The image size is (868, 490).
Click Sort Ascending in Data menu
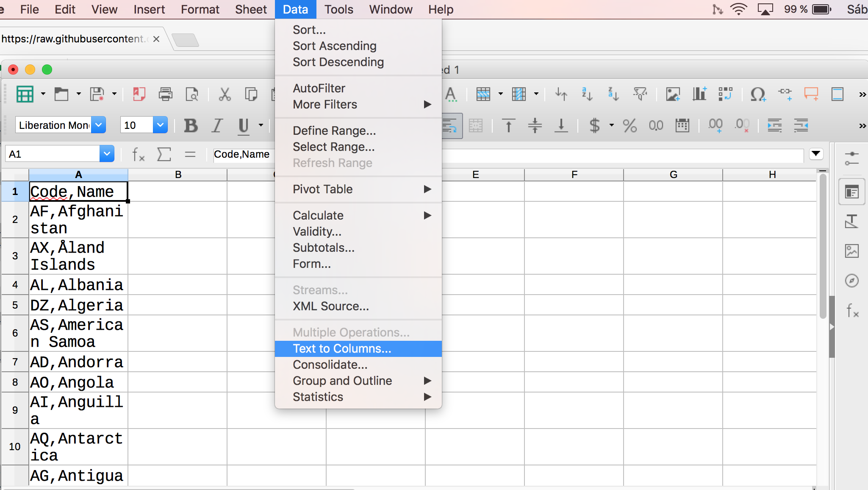334,46
